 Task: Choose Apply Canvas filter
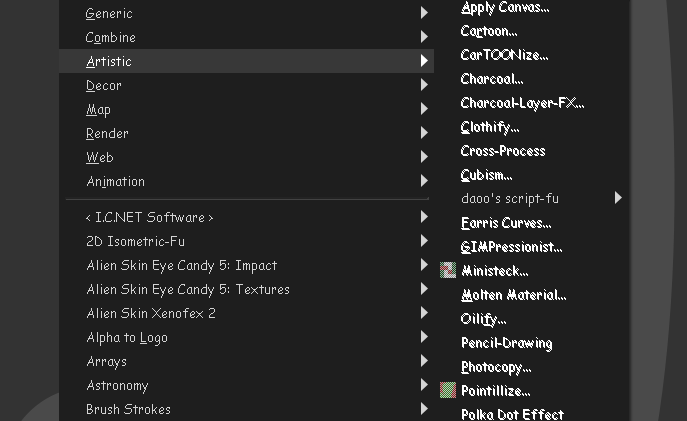coord(505,7)
